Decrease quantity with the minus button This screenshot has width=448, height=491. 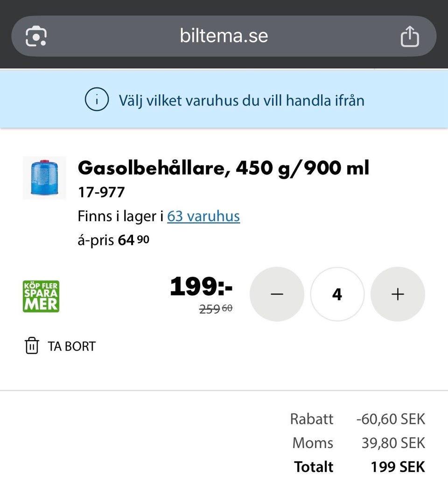click(x=277, y=294)
